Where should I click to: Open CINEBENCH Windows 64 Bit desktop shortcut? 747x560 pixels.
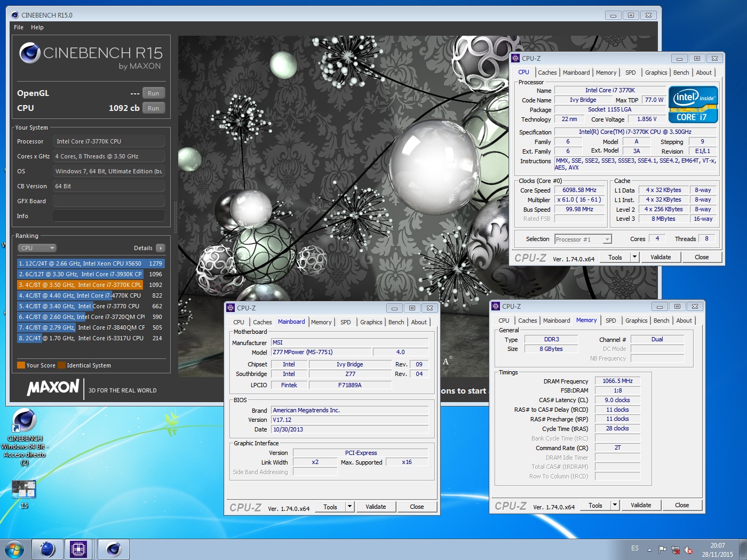click(x=25, y=437)
